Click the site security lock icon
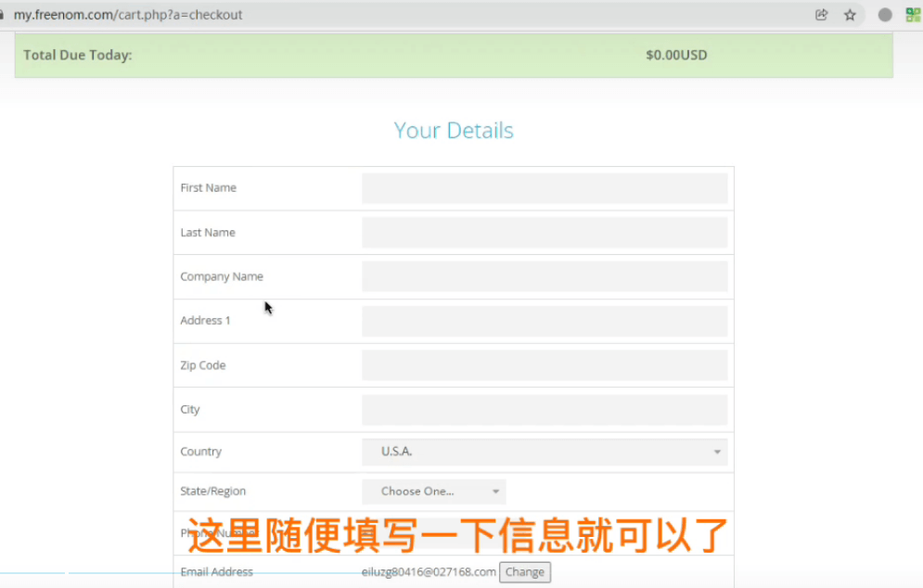The image size is (923, 588). coord(3,15)
